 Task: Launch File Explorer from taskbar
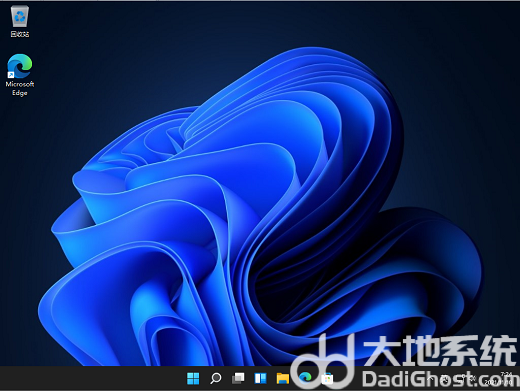click(283, 378)
